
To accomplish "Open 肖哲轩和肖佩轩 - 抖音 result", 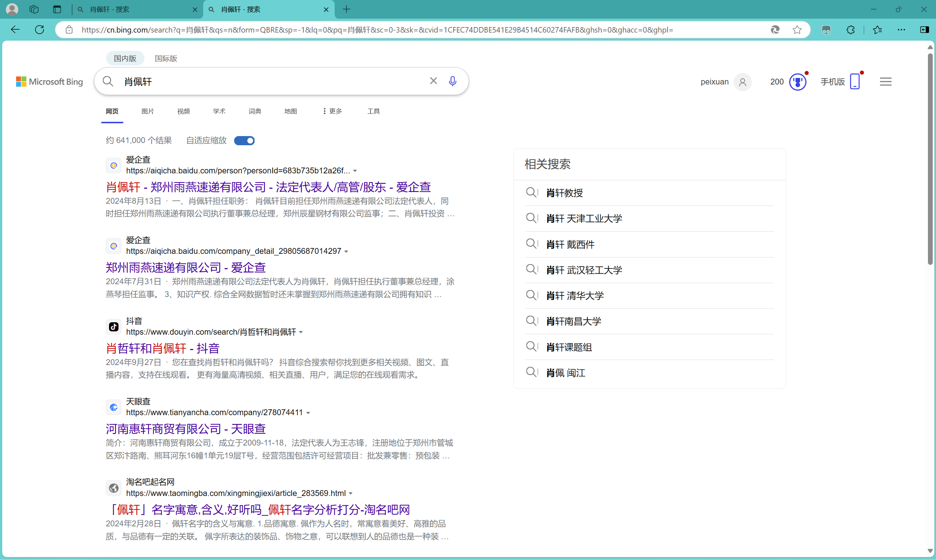I will tap(163, 348).
